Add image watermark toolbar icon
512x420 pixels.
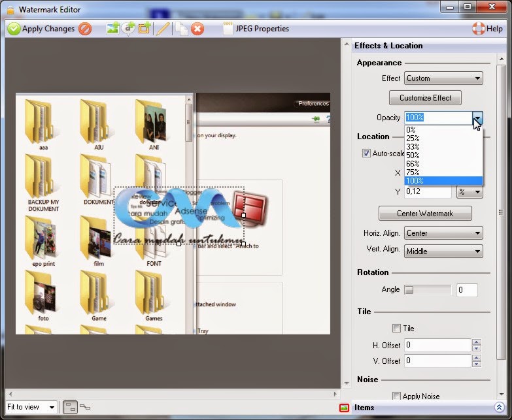click(x=112, y=28)
